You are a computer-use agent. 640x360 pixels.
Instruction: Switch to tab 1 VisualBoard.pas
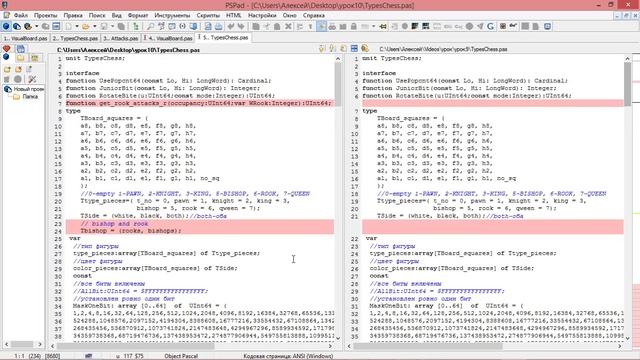pyautogui.click(x=25, y=38)
